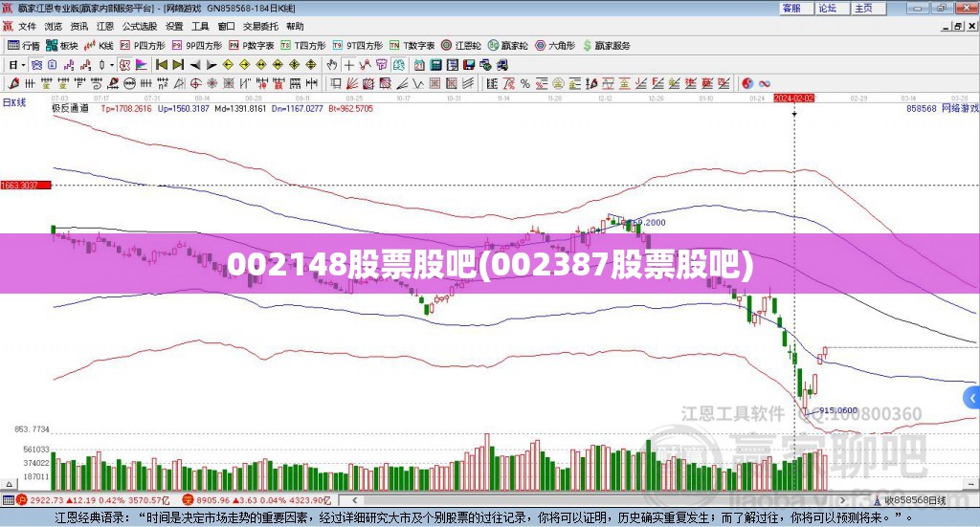Click the 858568 网络游戏 stock label
Viewport: 980px width, 527px height.
click(943, 109)
